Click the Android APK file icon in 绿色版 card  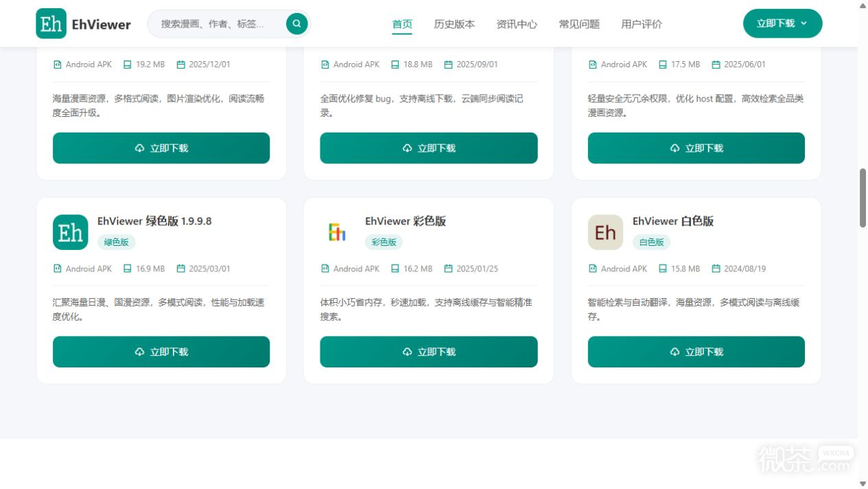pos(58,269)
